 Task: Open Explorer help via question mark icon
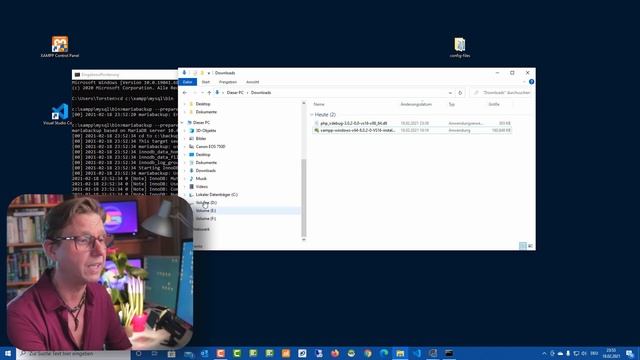coord(531,82)
